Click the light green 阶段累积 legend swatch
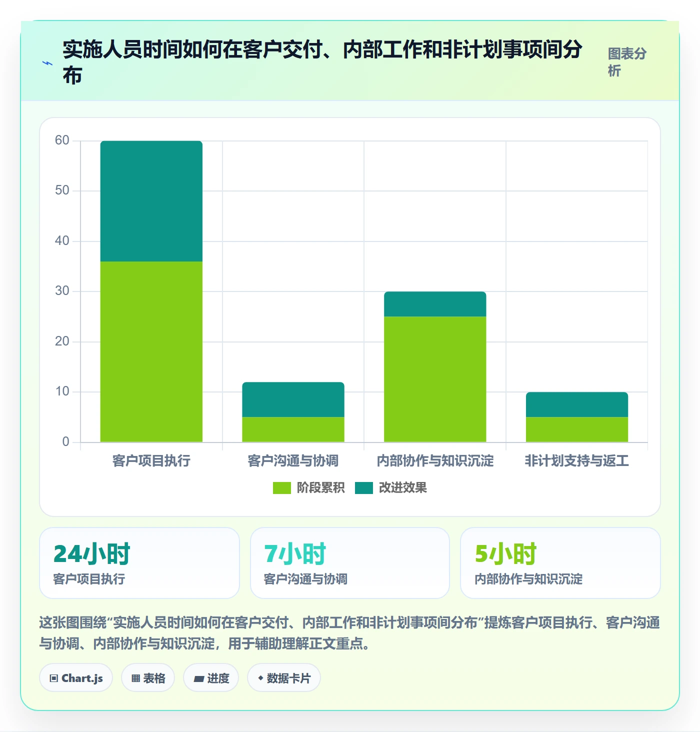 click(281, 488)
